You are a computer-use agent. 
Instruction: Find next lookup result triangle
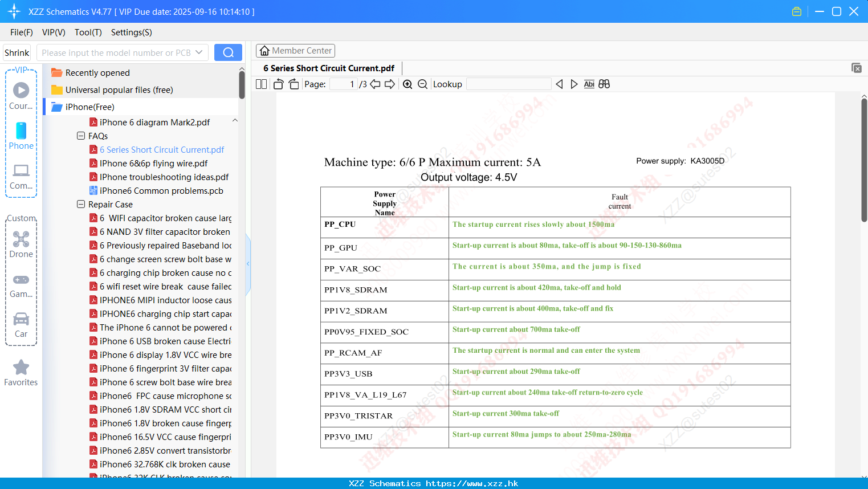(x=574, y=84)
